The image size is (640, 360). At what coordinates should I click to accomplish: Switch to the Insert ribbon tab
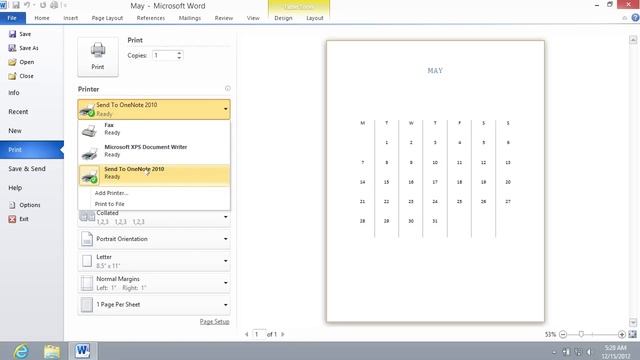[x=71, y=18]
